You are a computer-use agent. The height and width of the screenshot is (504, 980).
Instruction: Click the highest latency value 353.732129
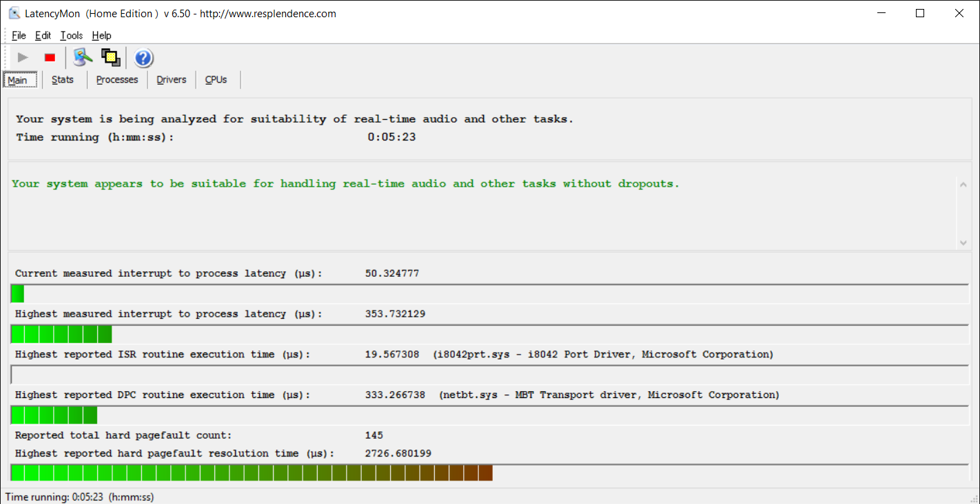395,314
